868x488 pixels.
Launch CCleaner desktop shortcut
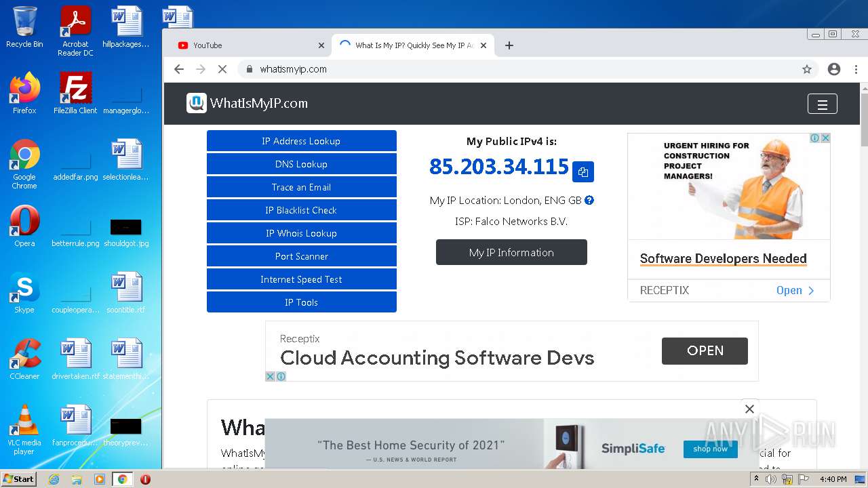click(24, 359)
